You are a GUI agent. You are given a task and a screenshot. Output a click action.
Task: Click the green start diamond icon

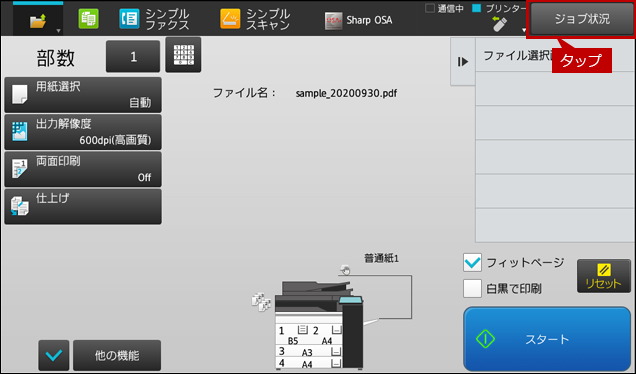pos(486,339)
